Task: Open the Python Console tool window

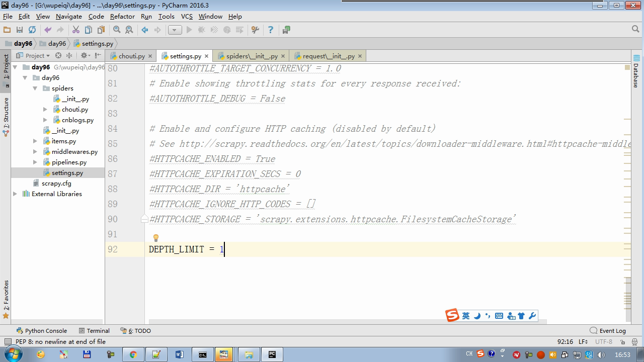Action: pos(41,330)
